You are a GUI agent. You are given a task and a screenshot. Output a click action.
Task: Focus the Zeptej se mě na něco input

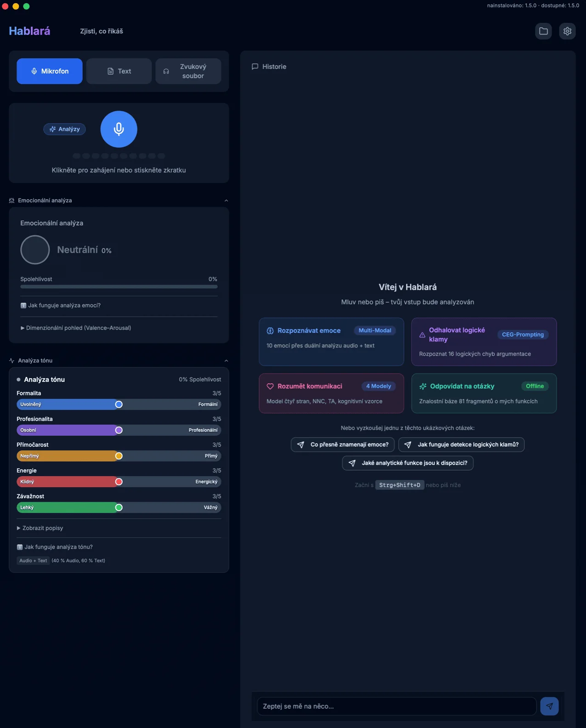pyautogui.click(x=396, y=706)
